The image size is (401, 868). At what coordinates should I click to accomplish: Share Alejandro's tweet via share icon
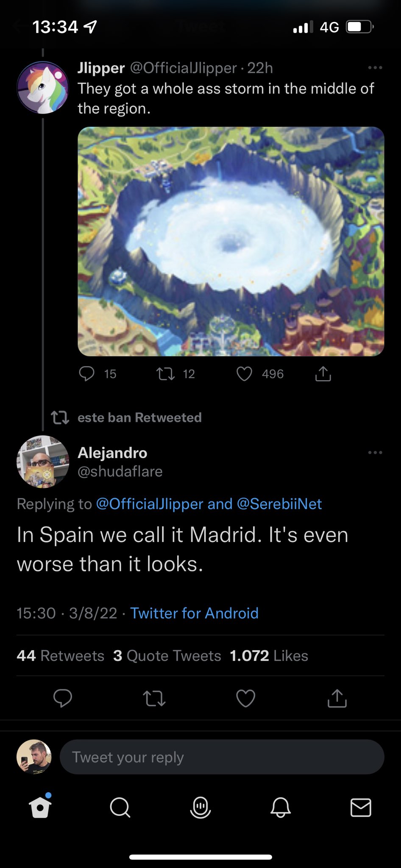point(337,698)
